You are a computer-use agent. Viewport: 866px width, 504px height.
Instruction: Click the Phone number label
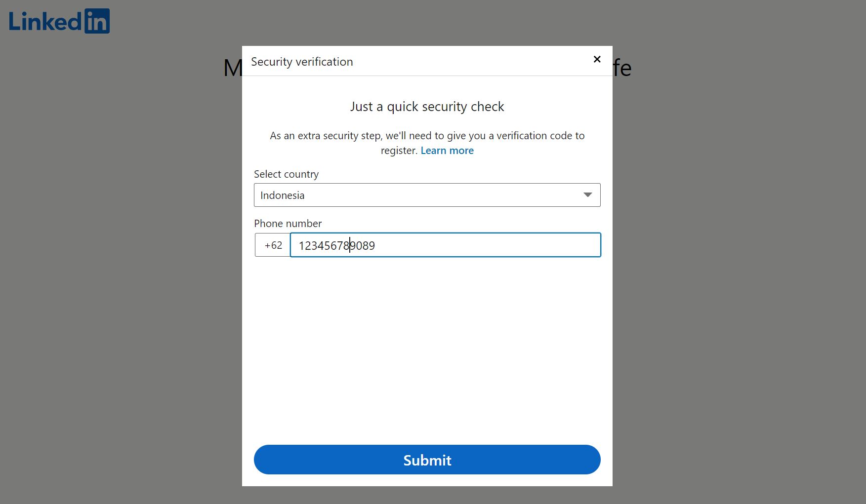tap(288, 223)
